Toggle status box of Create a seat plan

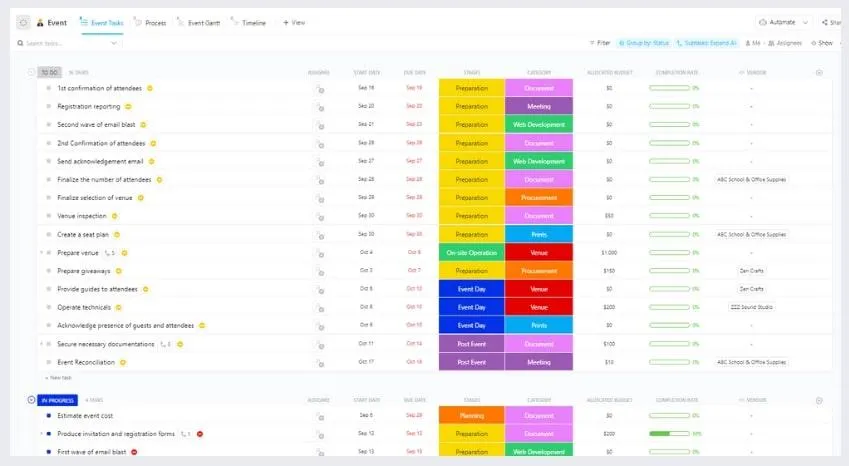(x=49, y=234)
